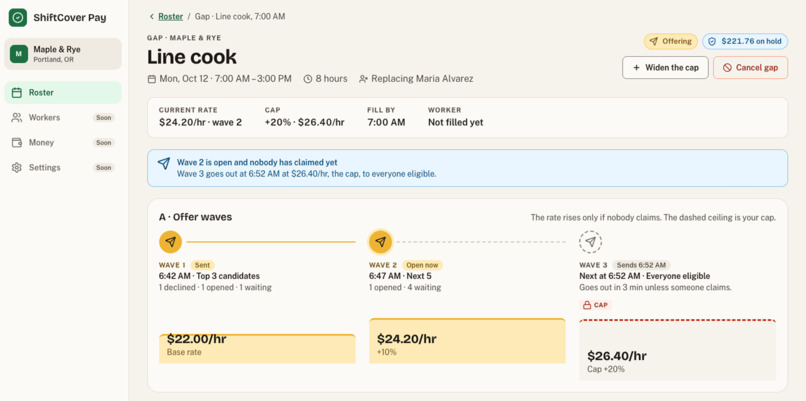Open the Roster section in the sidebar

[x=63, y=93]
